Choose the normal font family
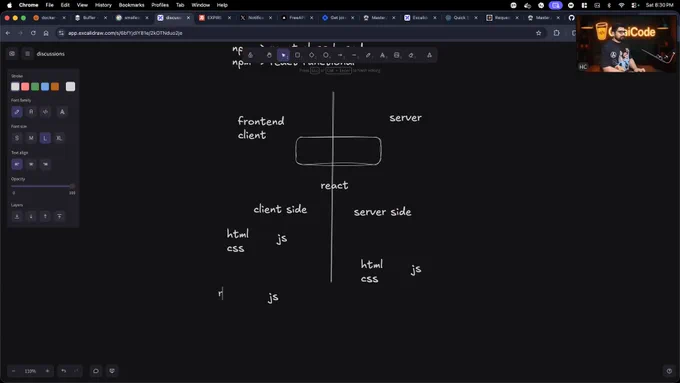The image size is (680, 383). point(31,112)
